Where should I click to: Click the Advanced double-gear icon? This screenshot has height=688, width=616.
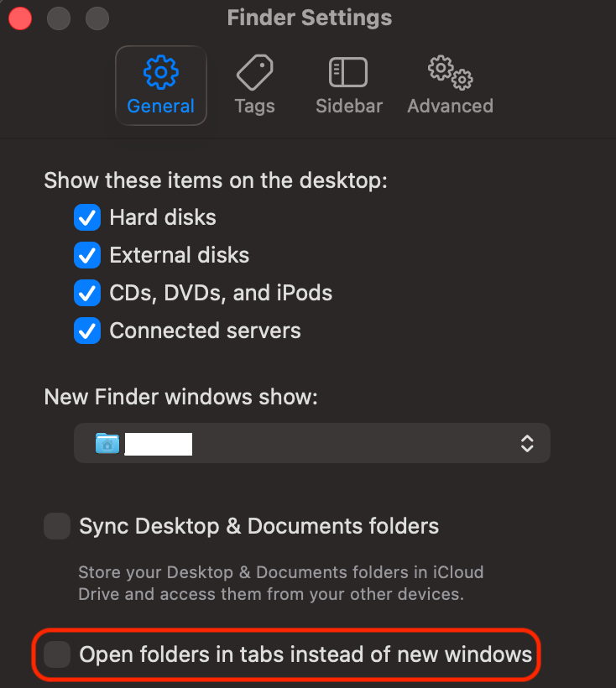point(451,72)
